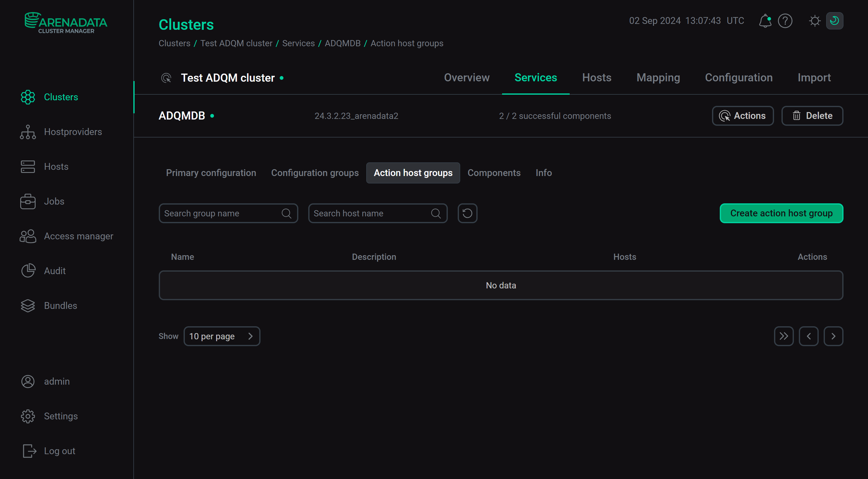Click the magnifier in Search group name

287,213
